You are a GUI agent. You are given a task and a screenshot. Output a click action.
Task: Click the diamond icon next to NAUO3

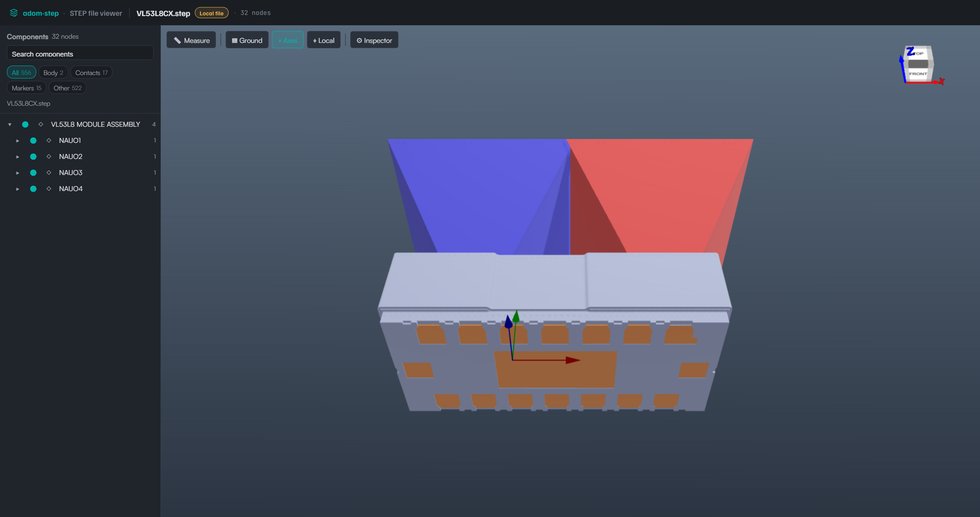point(49,173)
